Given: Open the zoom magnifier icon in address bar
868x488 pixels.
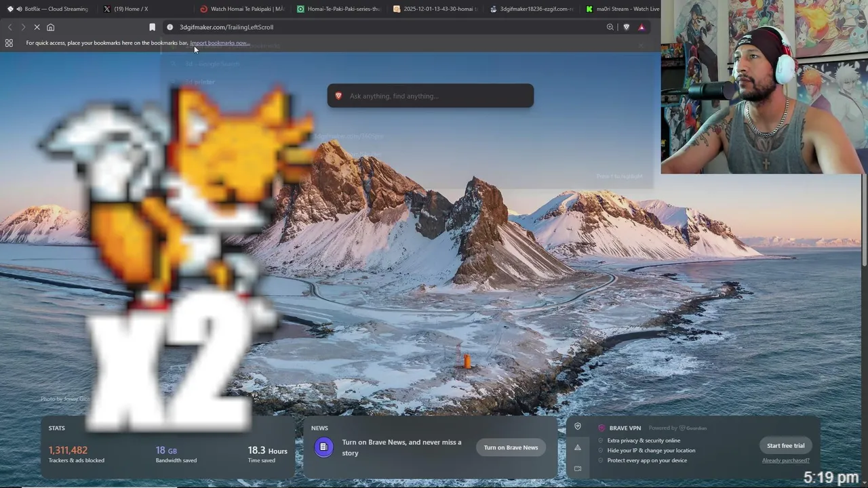Looking at the screenshot, I should tap(610, 27).
